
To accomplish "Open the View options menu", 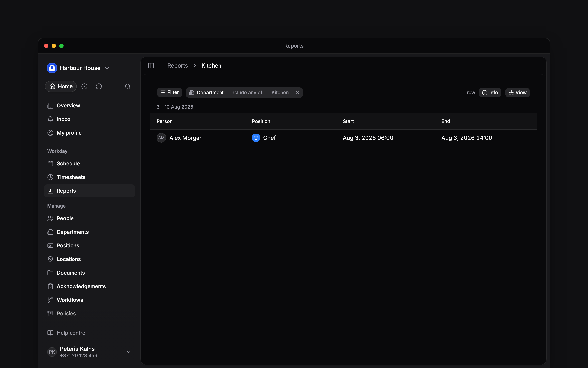I will (x=517, y=92).
